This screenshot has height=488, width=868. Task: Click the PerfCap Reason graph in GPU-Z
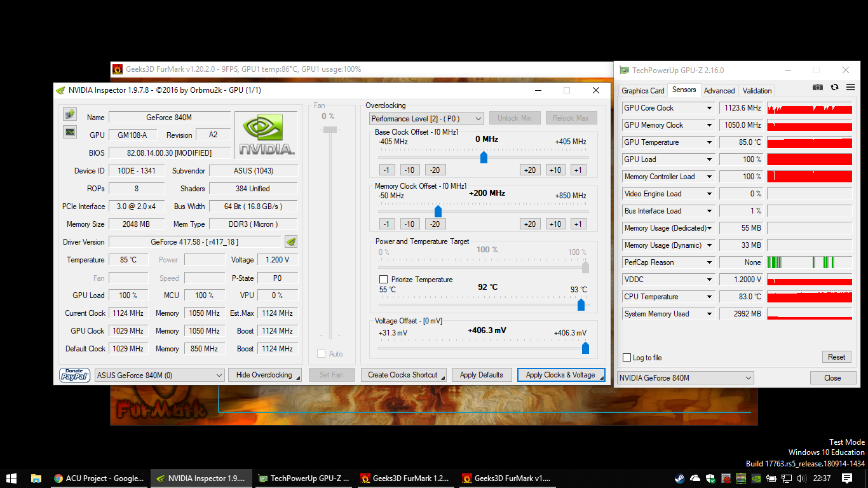pyautogui.click(x=810, y=262)
